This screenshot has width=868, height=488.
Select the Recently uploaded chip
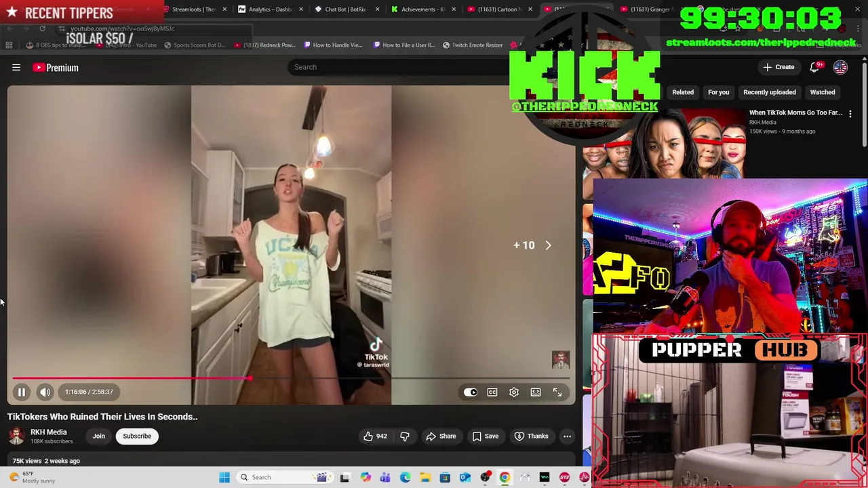click(x=769, y=92)
